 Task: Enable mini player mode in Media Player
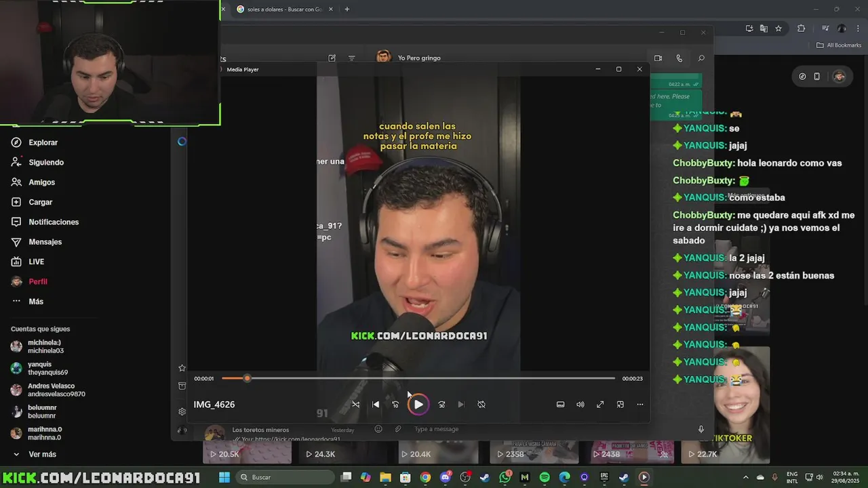click(620, 405)
